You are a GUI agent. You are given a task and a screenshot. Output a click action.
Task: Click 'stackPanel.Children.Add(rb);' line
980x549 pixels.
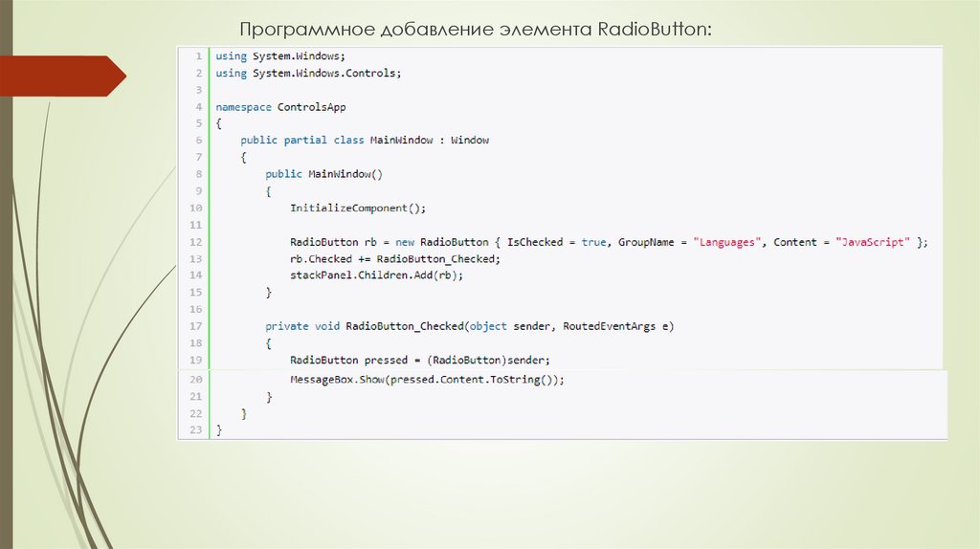point(376,274)
